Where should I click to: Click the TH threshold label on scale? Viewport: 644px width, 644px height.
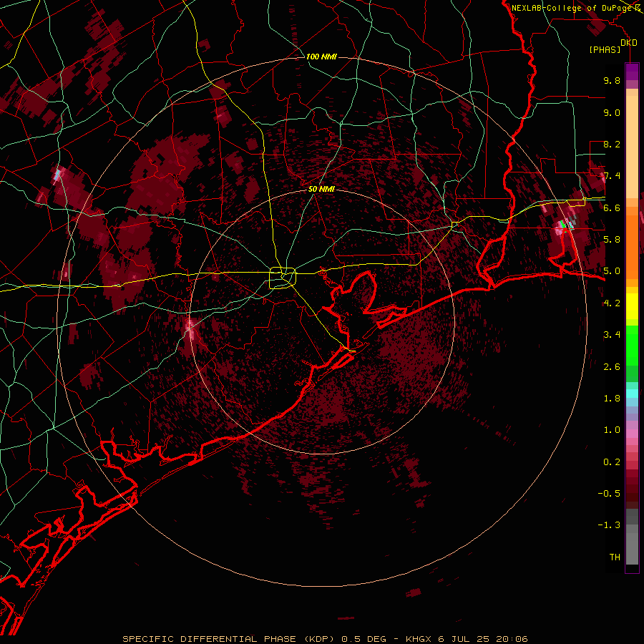(x=615, y=557)
